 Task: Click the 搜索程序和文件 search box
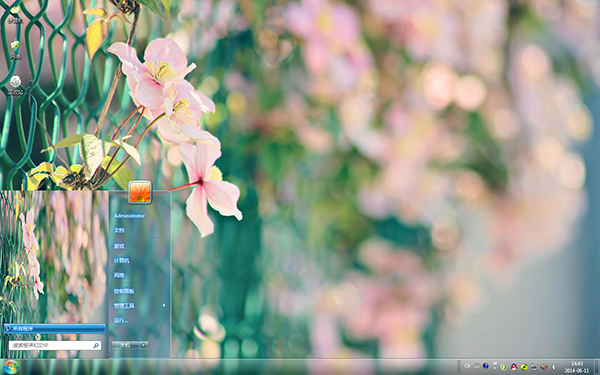tap(55, 345)
